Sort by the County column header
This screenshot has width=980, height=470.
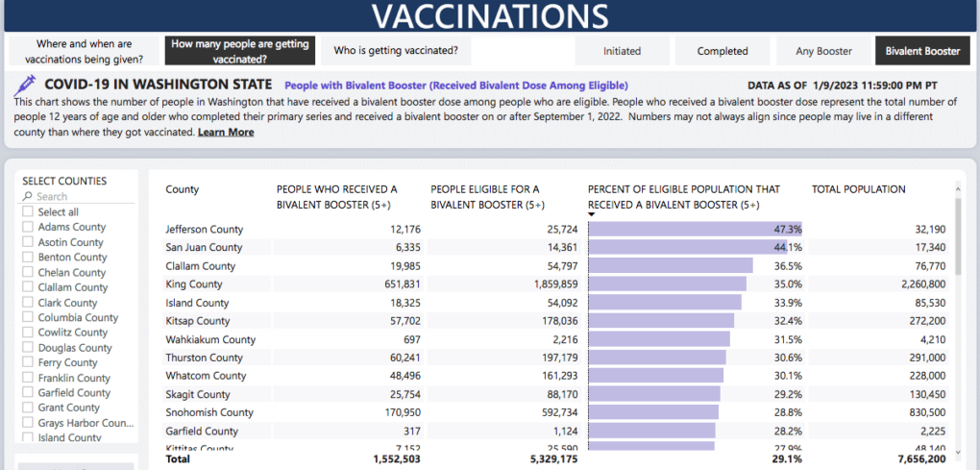[183, 189]
